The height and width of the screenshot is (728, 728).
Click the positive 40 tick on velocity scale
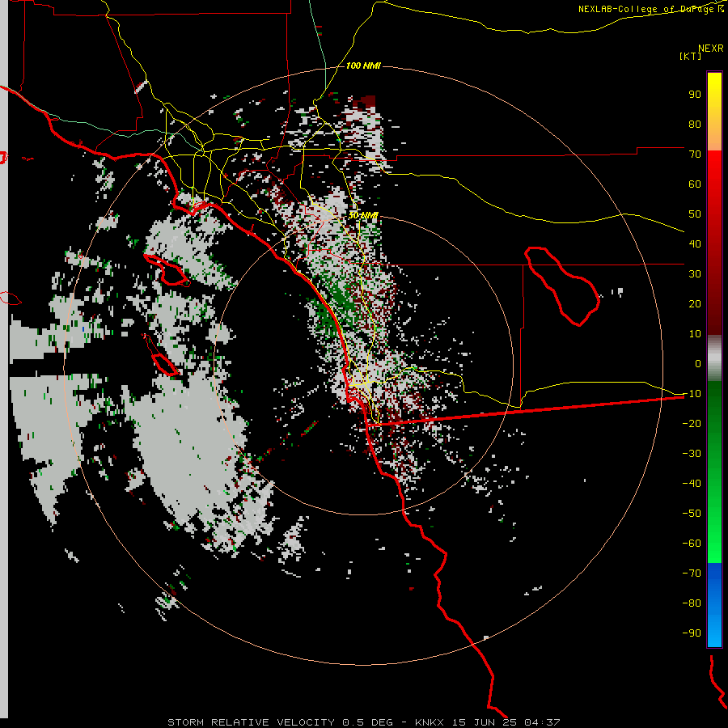[695, 243]
